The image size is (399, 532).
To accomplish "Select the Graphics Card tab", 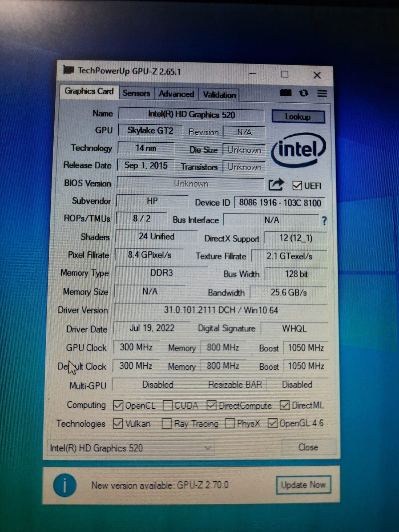I will (x=89, y=91).
